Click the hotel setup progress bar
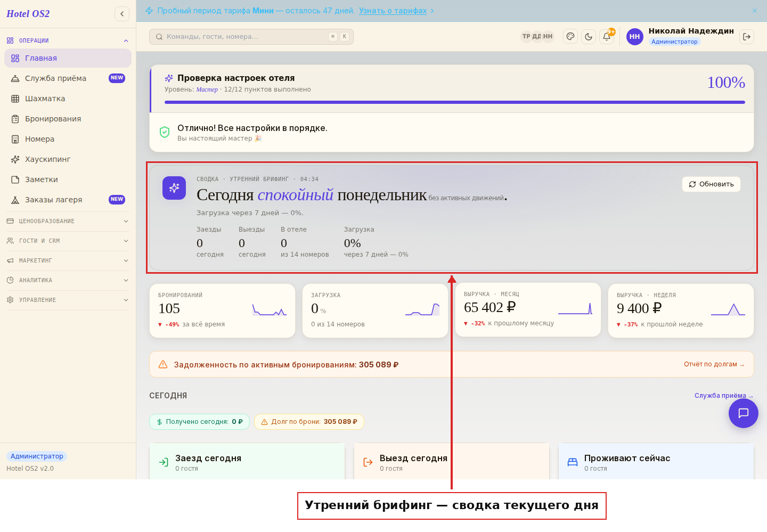Screen dimensions: 767x532 (455, 102)
